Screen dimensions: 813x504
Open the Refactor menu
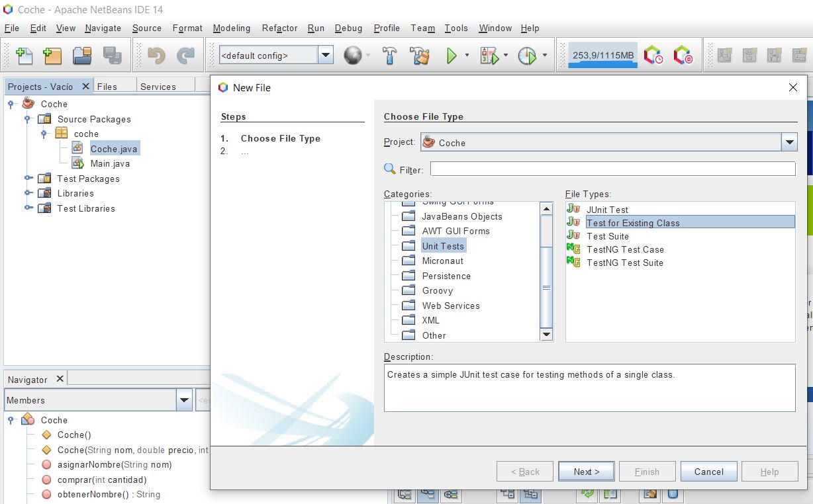coord(279,28)
